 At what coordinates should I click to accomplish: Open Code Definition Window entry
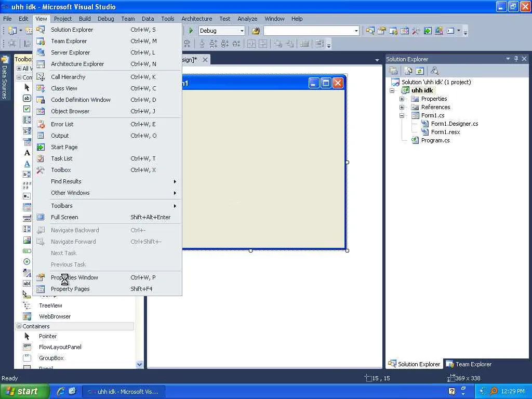pyautogui.click(x=107, y=100)
